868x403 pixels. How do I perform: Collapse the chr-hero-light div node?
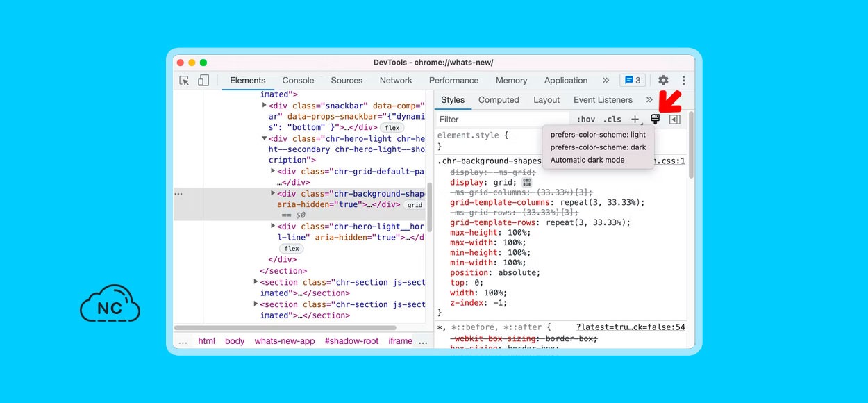point(265,138)
